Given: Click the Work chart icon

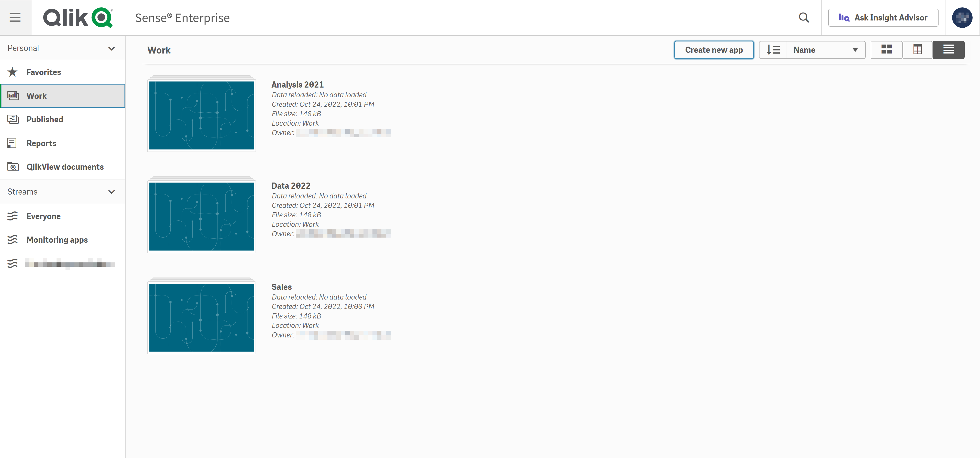Looking at the screenshot, I should [13, 95].
